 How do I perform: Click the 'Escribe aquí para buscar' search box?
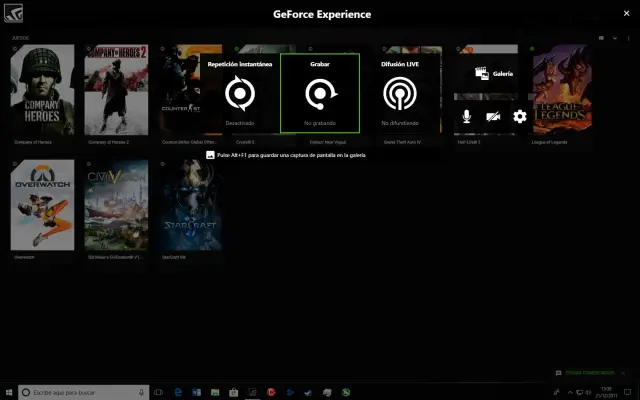84,392
